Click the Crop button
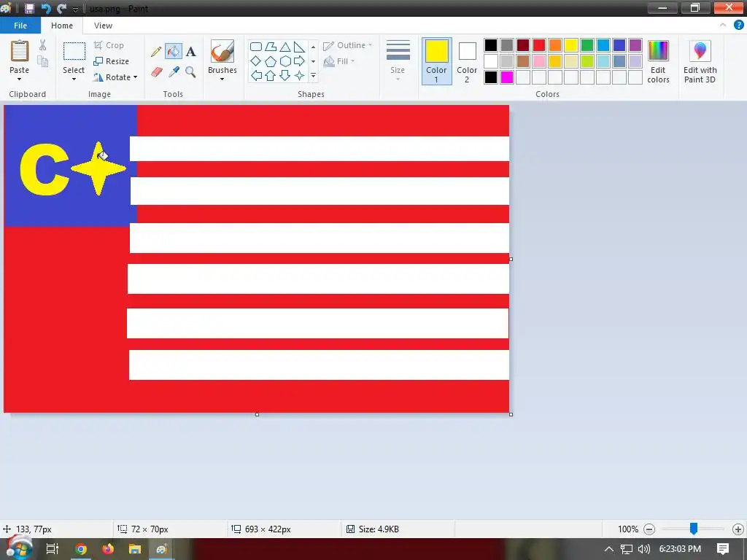The height and width of the screenshot is (560, 747). tap(109, 45)
